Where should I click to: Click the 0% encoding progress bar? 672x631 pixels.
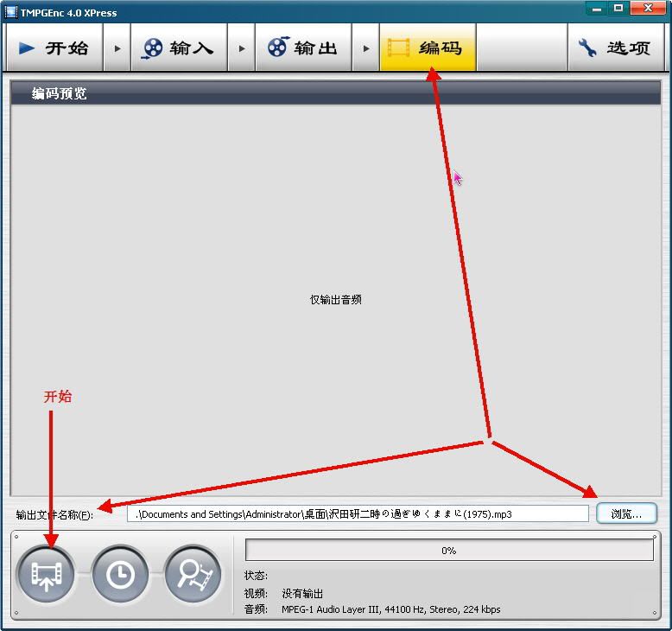coord(449,551)
